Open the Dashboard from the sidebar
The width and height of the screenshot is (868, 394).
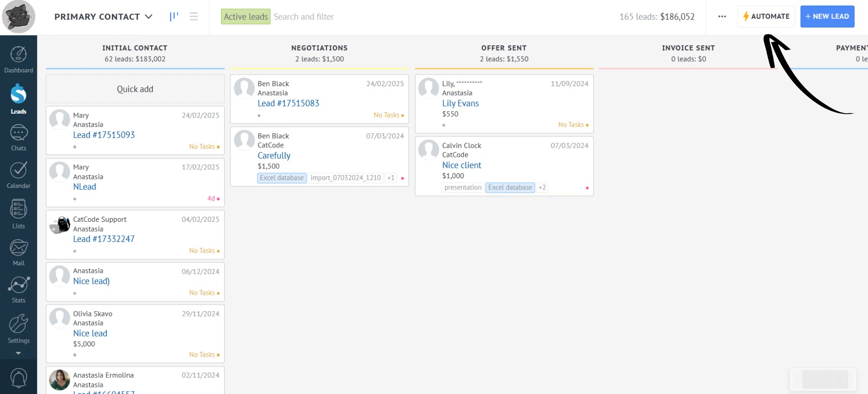tap(18, 59)
